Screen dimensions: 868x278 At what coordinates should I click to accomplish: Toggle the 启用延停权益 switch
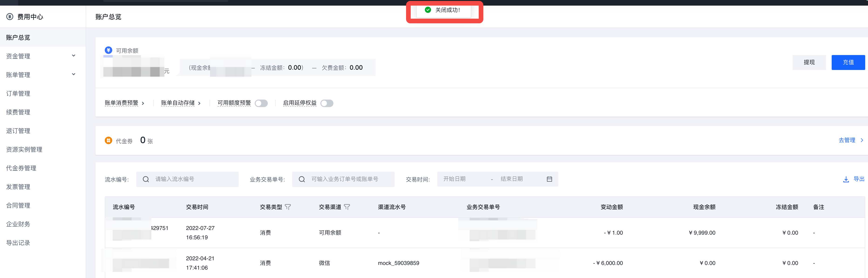(x=327, y=103)
